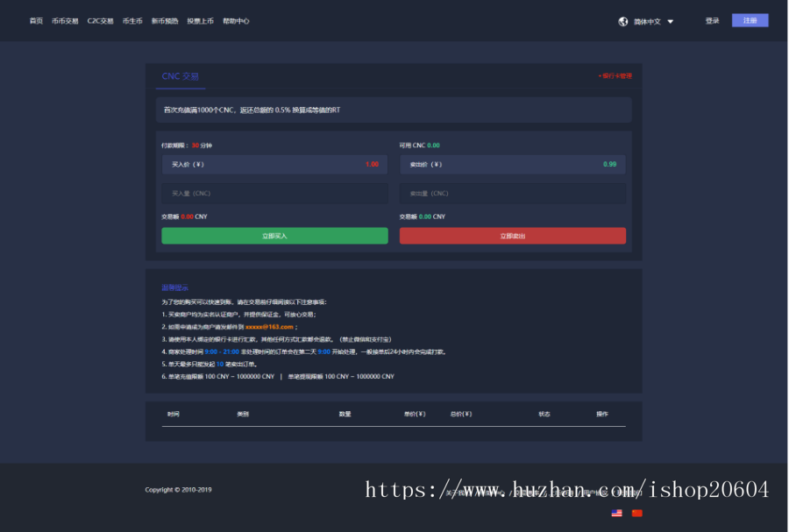
Task: Click the globe language icon in header
Action: click(622, 21)
